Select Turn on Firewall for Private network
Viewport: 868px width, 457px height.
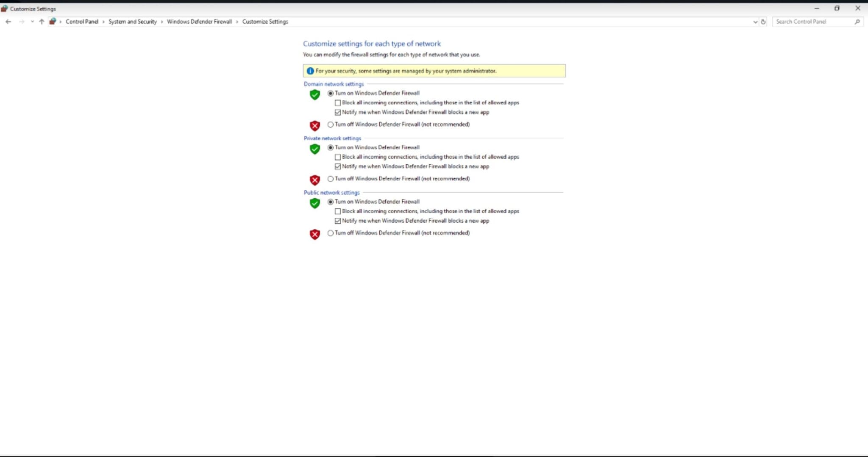coord(330,147)
